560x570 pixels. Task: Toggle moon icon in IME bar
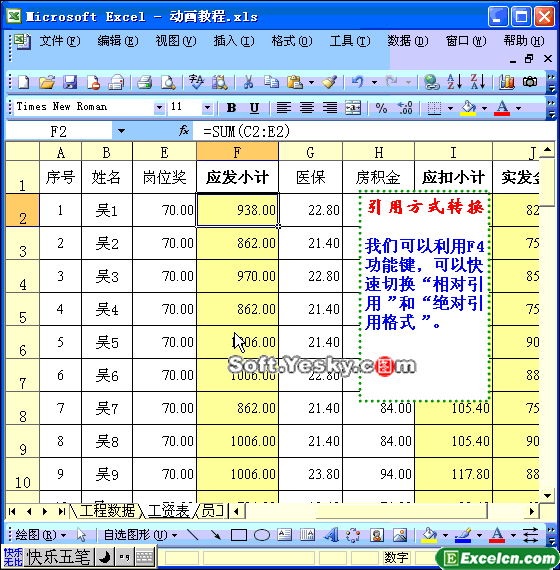[x=105, y=557]
